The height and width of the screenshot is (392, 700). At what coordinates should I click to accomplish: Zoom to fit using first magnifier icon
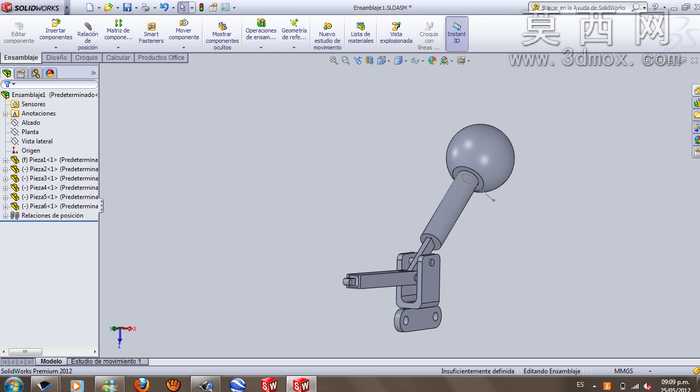click(x=333, y=60)
